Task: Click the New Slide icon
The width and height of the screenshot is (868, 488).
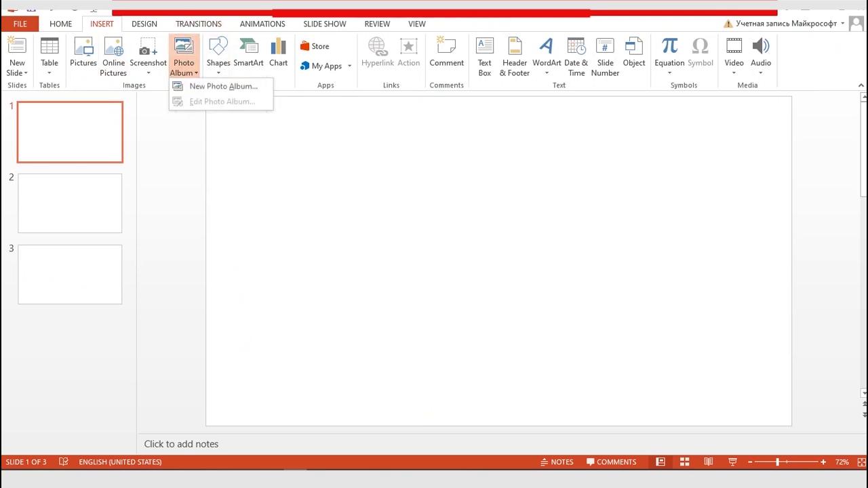Action: 17,46
